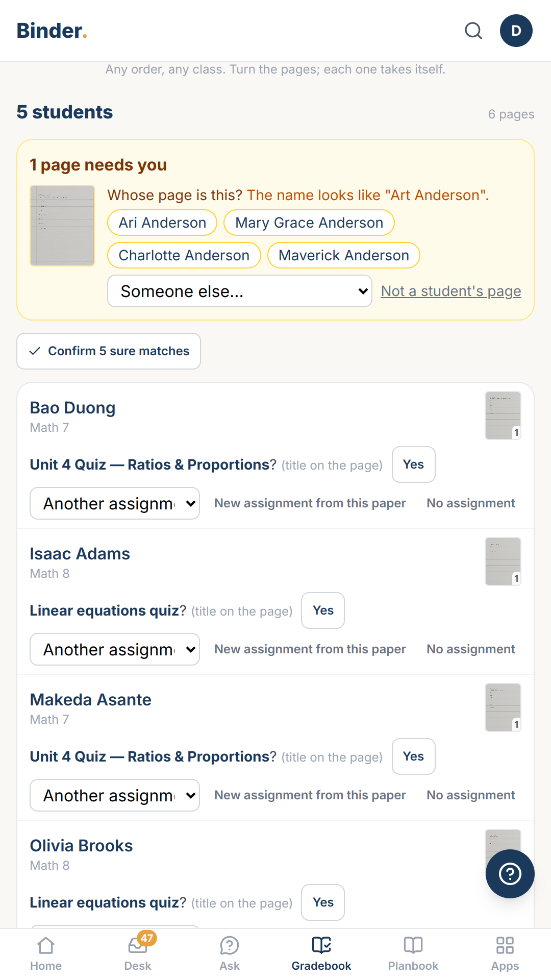Click the '6 pages' count label
The width and height of the screenshot is (551, 980).
[x=511, y=114]
